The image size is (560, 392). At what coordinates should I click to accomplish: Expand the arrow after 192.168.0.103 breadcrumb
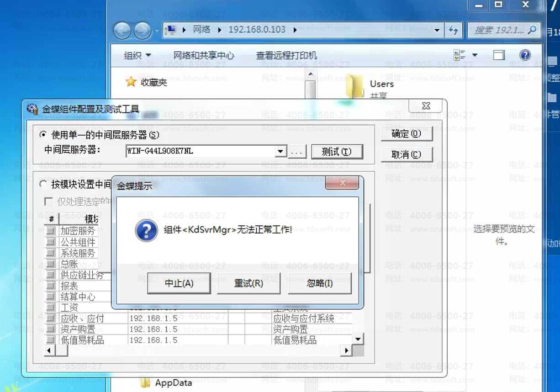(295, 30)
